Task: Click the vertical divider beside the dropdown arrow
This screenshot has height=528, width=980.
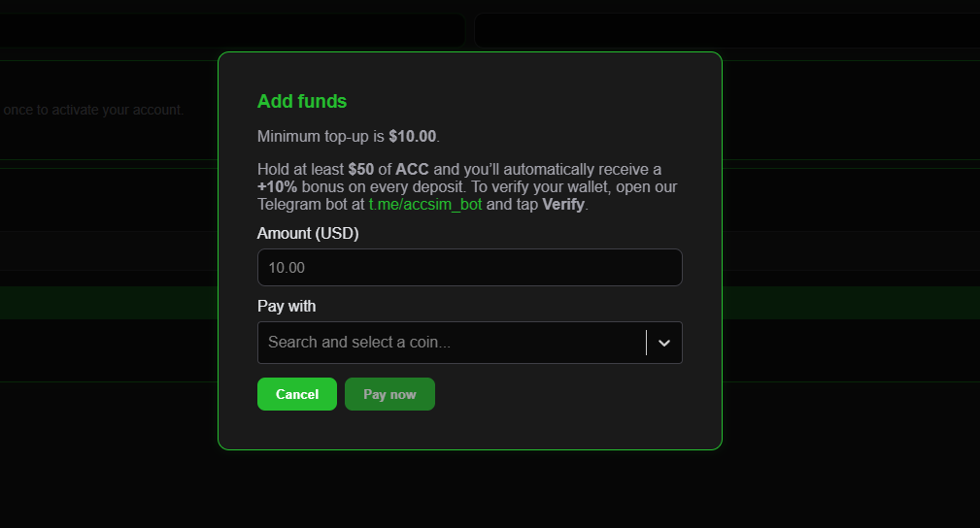Action: coord(646,343)
